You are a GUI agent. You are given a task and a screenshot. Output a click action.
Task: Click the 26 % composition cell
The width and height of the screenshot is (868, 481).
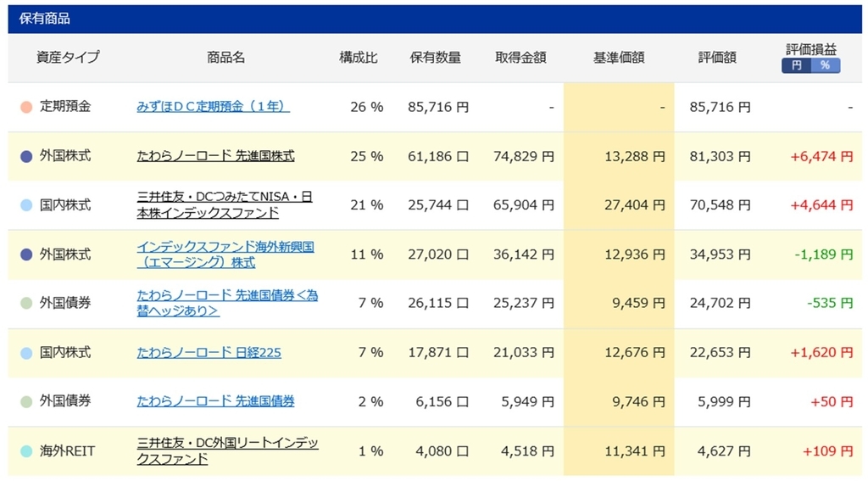coord(366,107)
